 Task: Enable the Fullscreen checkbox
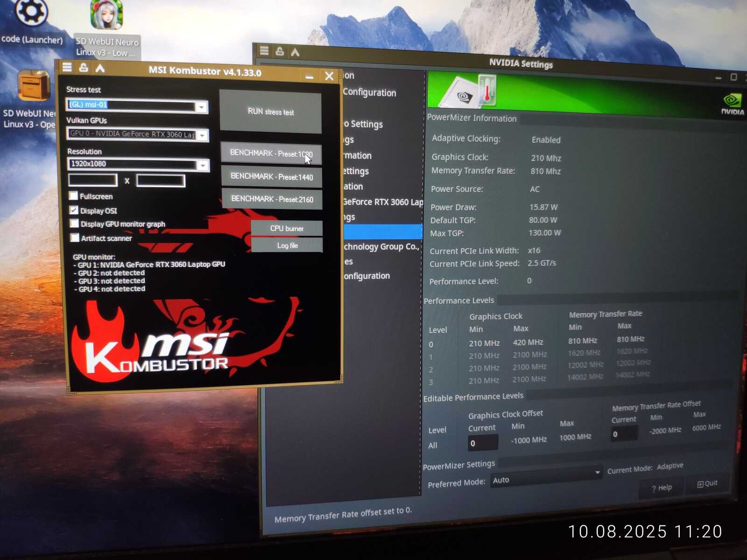[x=73, y=196]
